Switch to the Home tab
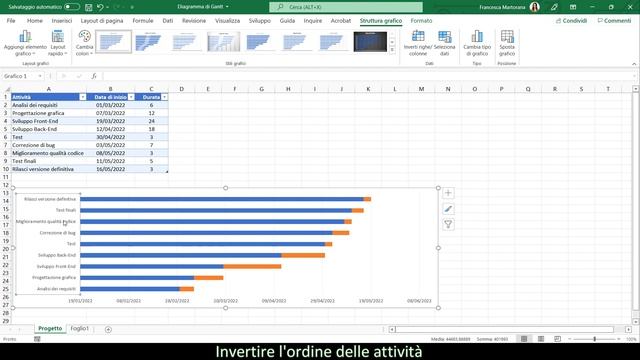640x360 pixels. tap(35, 20)
